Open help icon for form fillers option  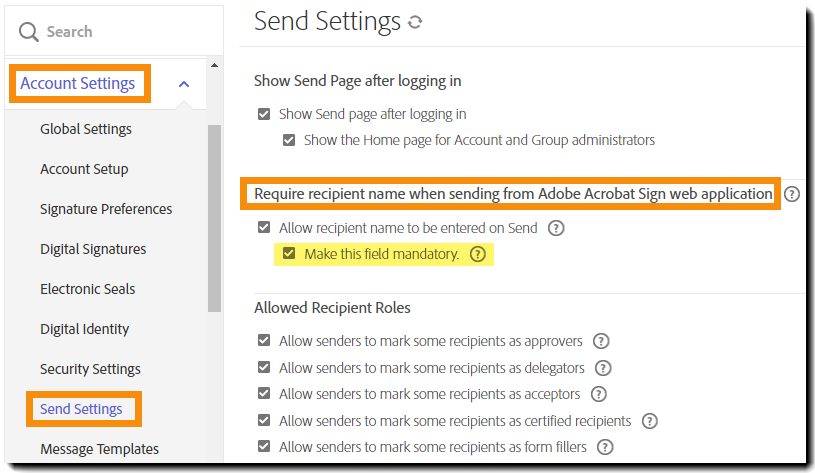point(604,447)
